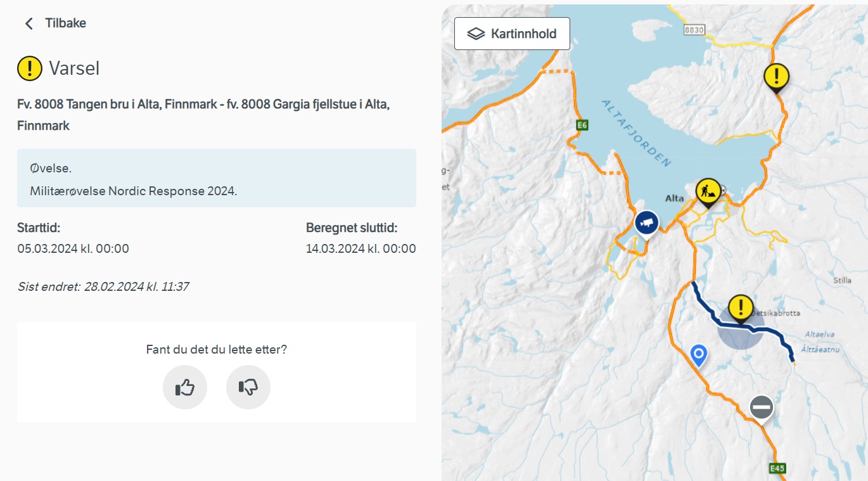Go back with the Tilbake arrow
Screen dimensions: 868x481
tap(29, 23)
